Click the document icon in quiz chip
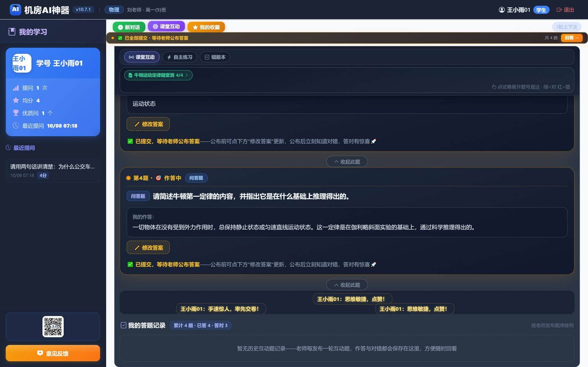The height and width of the screenshot is (367, 588). [130, 75]
